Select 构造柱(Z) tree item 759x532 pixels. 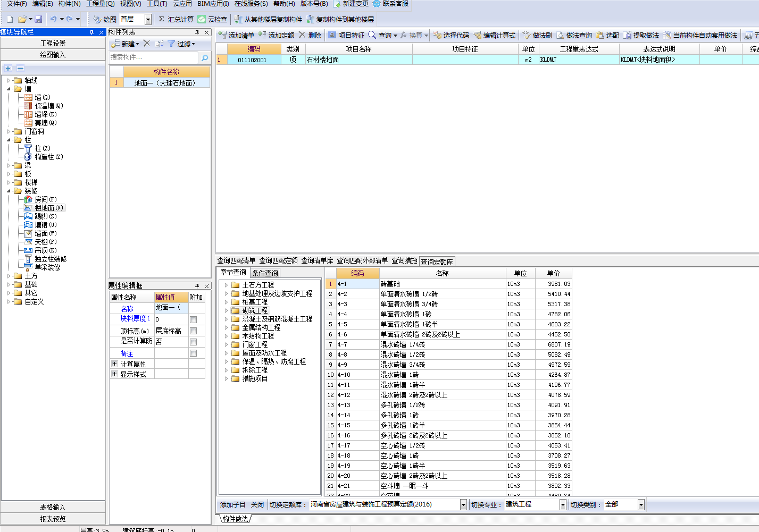49,157
